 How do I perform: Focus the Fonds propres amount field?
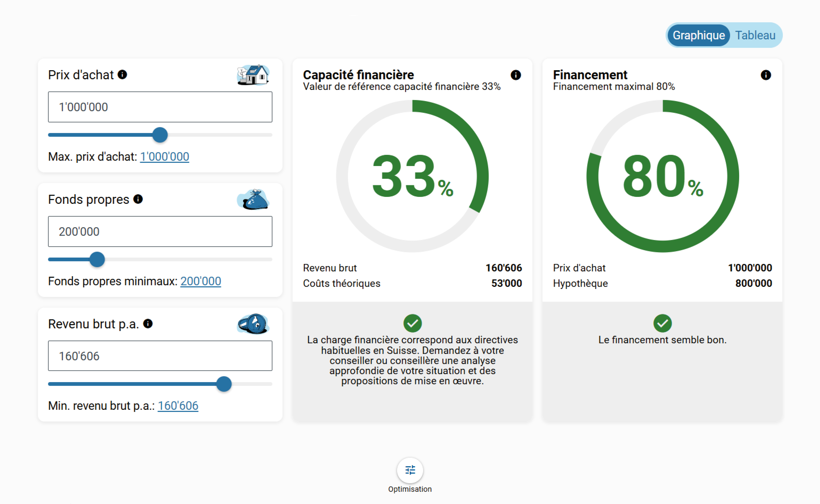tap(160, 231)
